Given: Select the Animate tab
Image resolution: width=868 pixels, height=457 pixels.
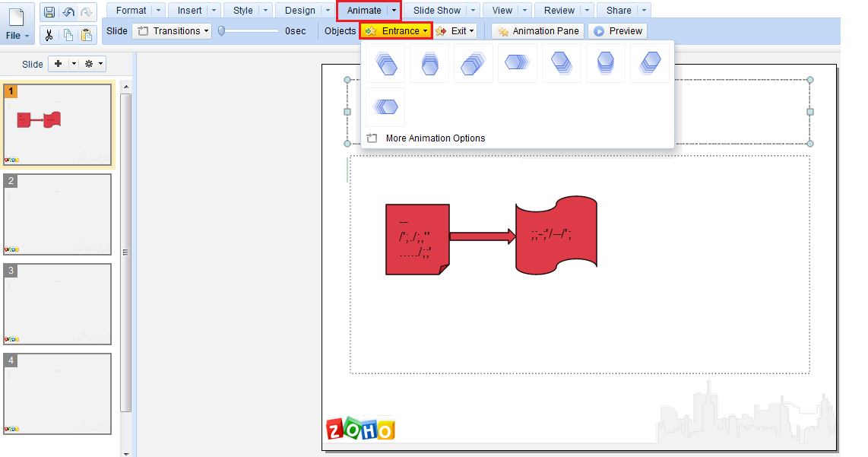Looking at the screenshot, I should pyautogui.click(x=364, y=11).
